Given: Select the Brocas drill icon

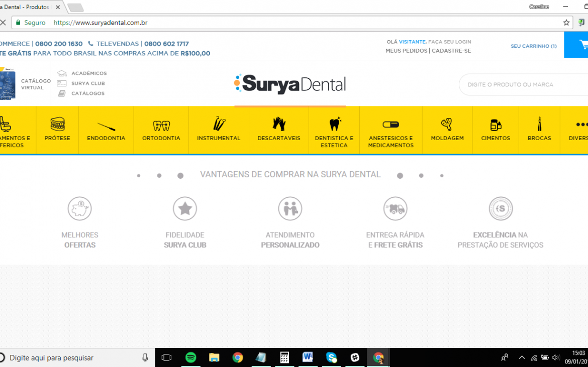Looking at the screenshot, I should [x=539, y=124].
